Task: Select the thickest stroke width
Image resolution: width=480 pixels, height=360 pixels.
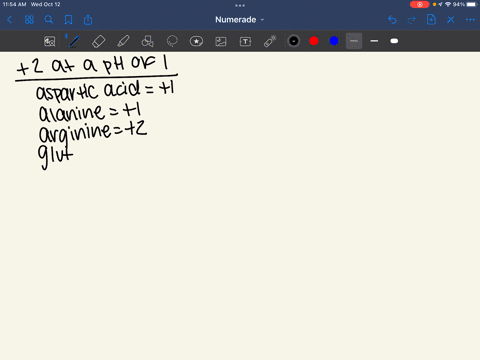Action: (x=394, y=41)
